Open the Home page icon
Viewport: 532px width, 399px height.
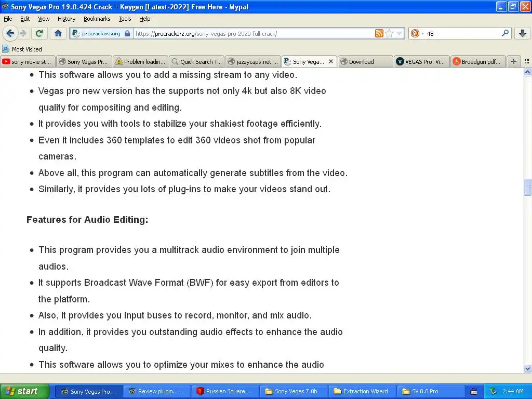click(x=58, y=33)
